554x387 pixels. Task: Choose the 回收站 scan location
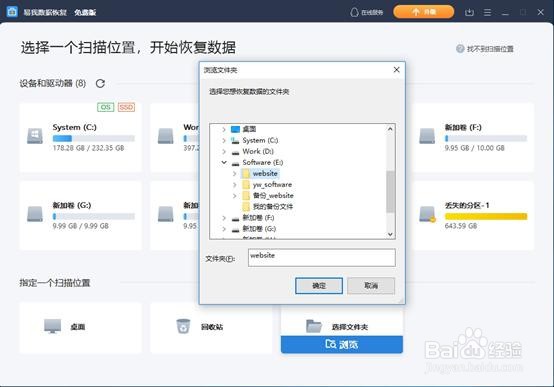pos(211,327)
